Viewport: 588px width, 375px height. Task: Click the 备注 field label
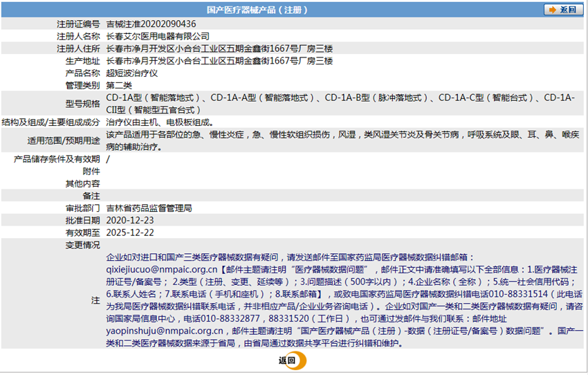click(x=91, y=196)
